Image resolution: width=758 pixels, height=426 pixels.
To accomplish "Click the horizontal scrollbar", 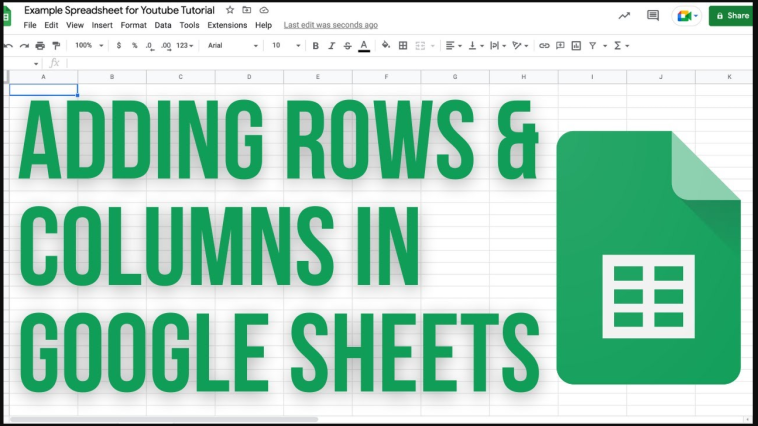I will click(163, 419).
